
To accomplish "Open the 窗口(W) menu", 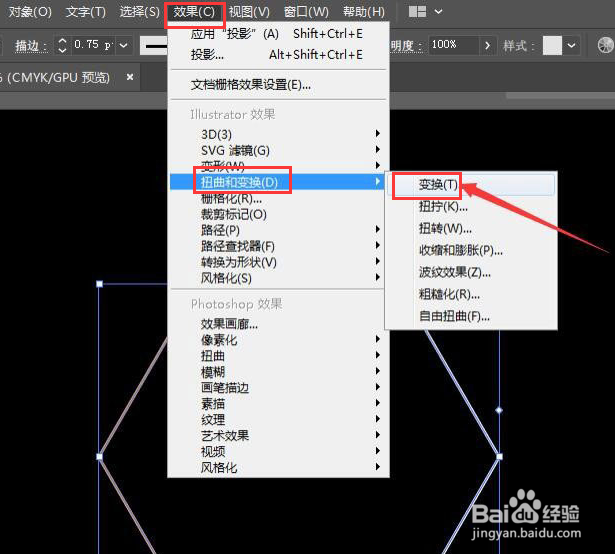I will pos(306,12).
